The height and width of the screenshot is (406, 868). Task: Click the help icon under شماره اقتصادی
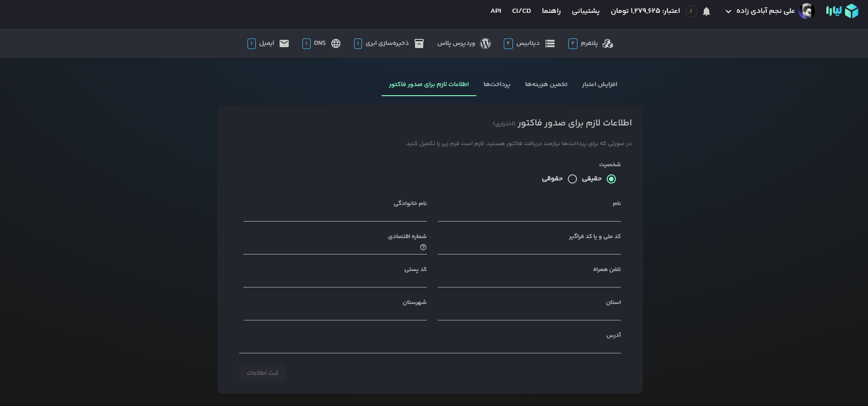423,247
